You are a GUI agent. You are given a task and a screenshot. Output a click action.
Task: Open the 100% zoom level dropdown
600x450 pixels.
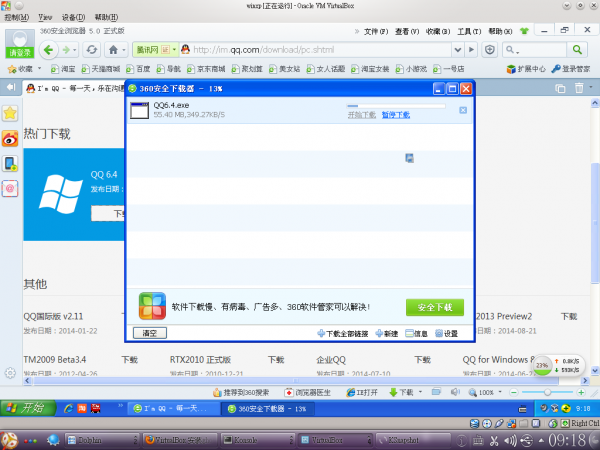coord(500,392)
